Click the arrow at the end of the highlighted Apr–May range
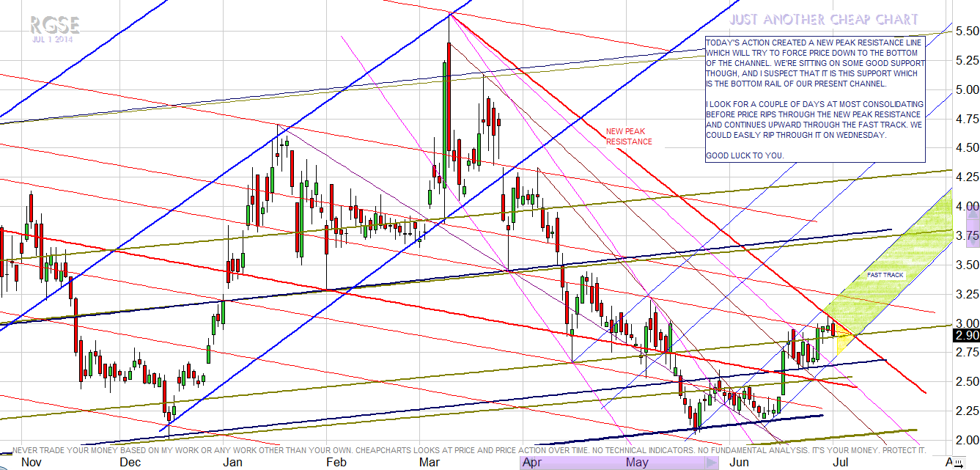980x470 pixels. pos(711,463)
